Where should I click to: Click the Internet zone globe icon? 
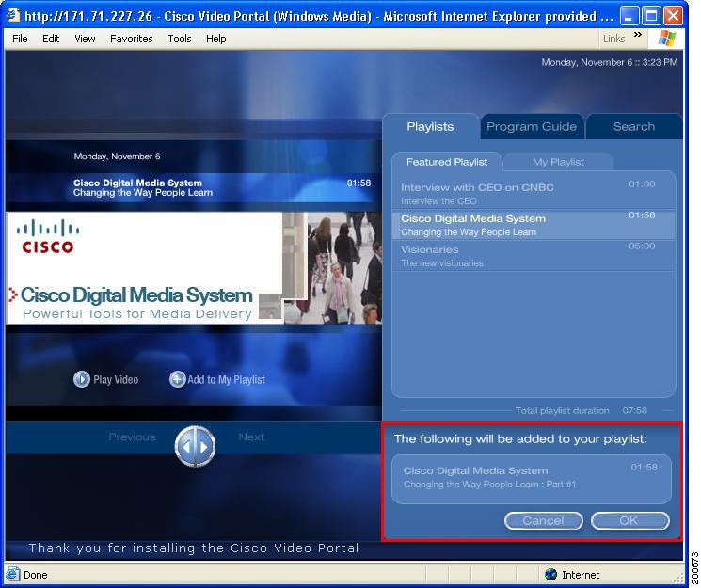coord(551,574)
